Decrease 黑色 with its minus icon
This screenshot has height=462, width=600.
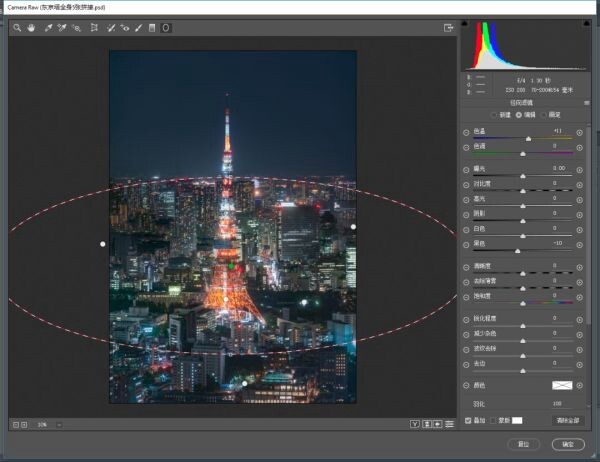coord(466,245)
